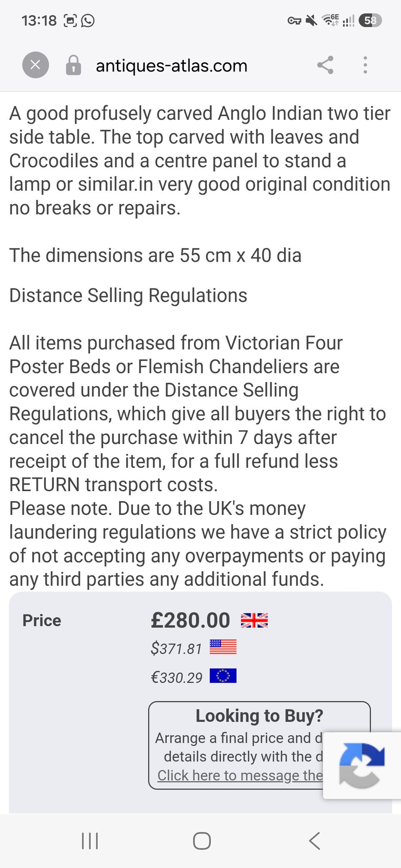
Task: Tap the battery indicator showing 58
Action: click(370, 20)
